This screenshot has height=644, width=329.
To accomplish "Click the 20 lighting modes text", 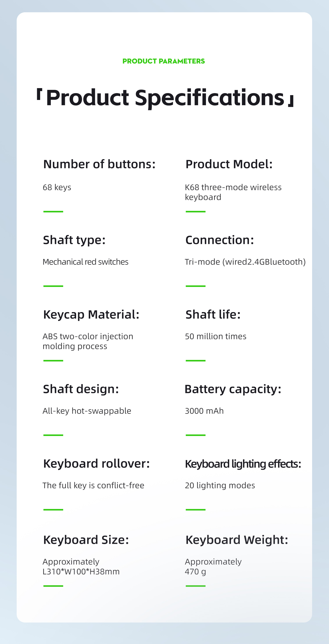I will click(x=220, y=485).
